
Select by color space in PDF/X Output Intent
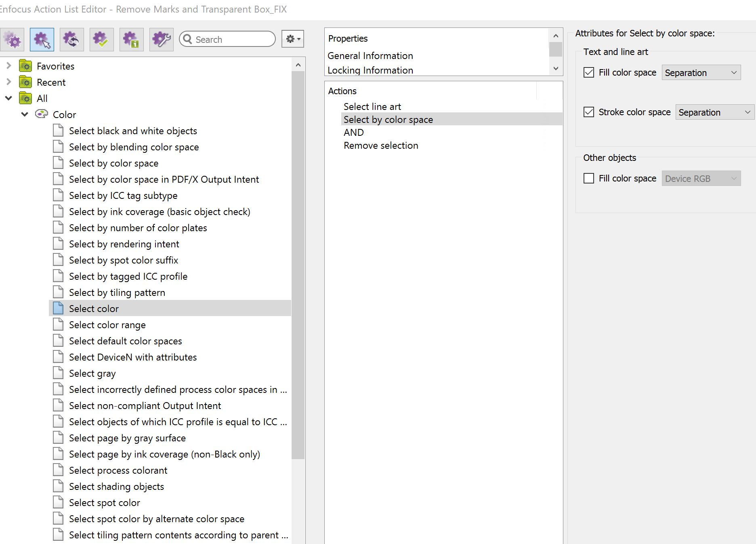(164, 179)
